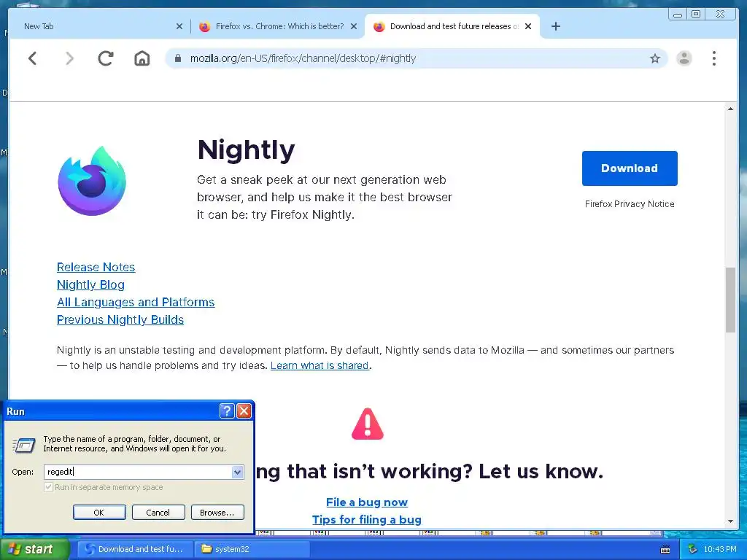Reload the page with the refresh icon
This screenshot has height=560, width=747.
[105, 58]
